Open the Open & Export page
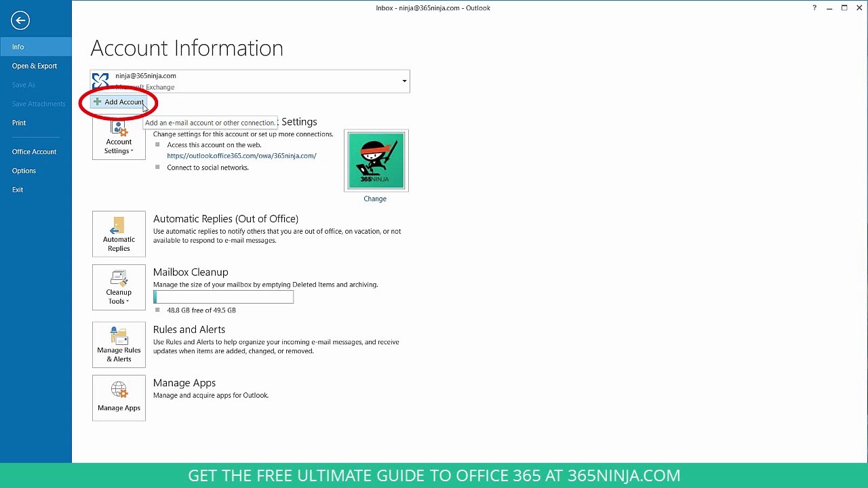 (35, 66)
